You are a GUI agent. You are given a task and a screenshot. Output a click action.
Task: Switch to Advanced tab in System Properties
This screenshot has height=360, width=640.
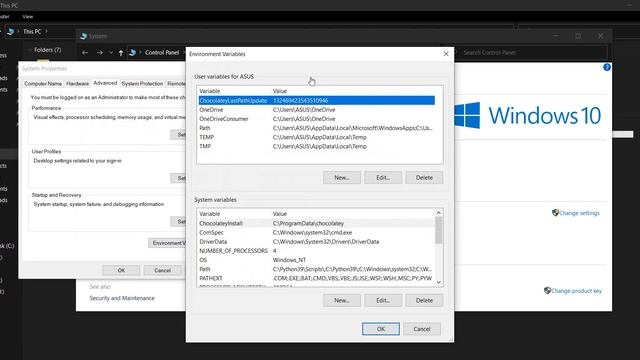point(105,83)
